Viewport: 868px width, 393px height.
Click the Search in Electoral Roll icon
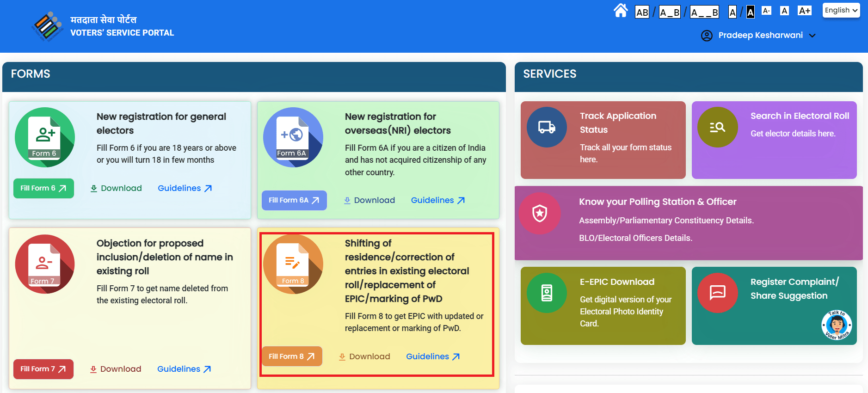(717, 127)
